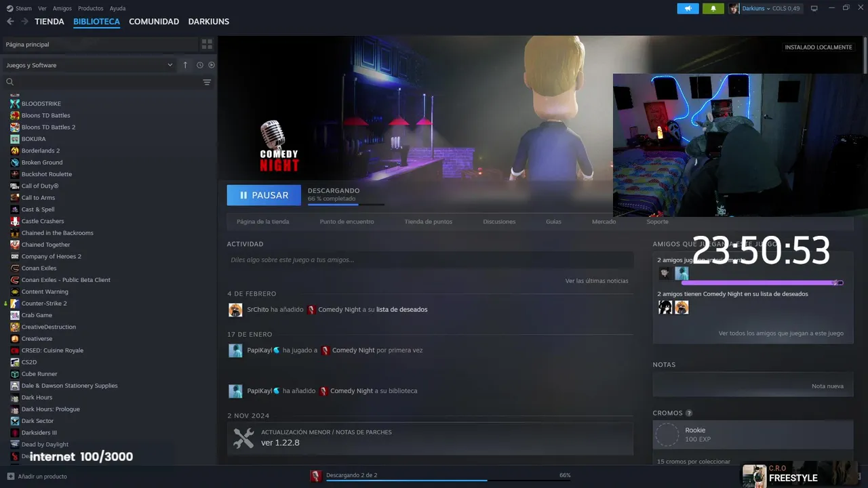Switch to Big Picture mode icon
This screenshot has width=868, height=488.
(x=814, y=8)
